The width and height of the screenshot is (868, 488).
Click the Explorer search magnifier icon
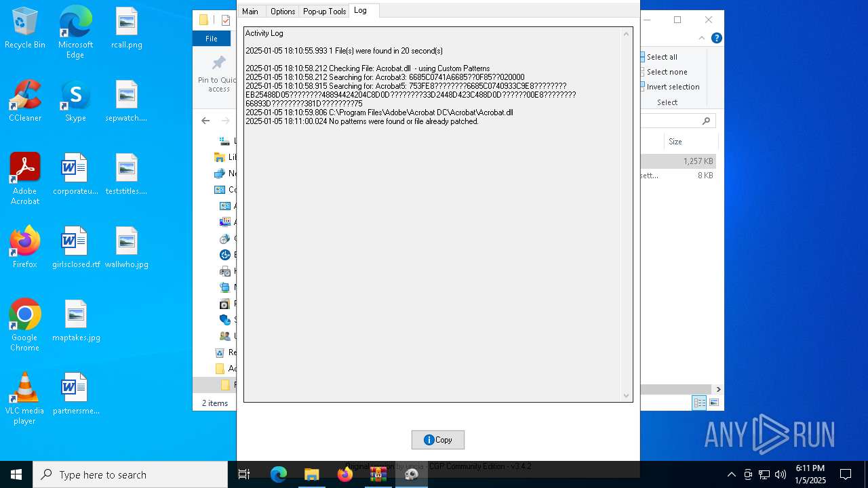click(706, 121)
